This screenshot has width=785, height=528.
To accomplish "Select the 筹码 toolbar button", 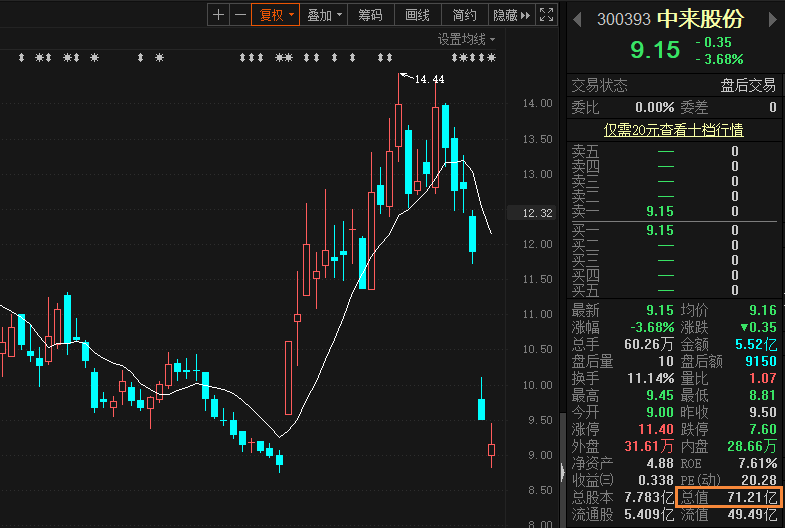I will [370, 14].
